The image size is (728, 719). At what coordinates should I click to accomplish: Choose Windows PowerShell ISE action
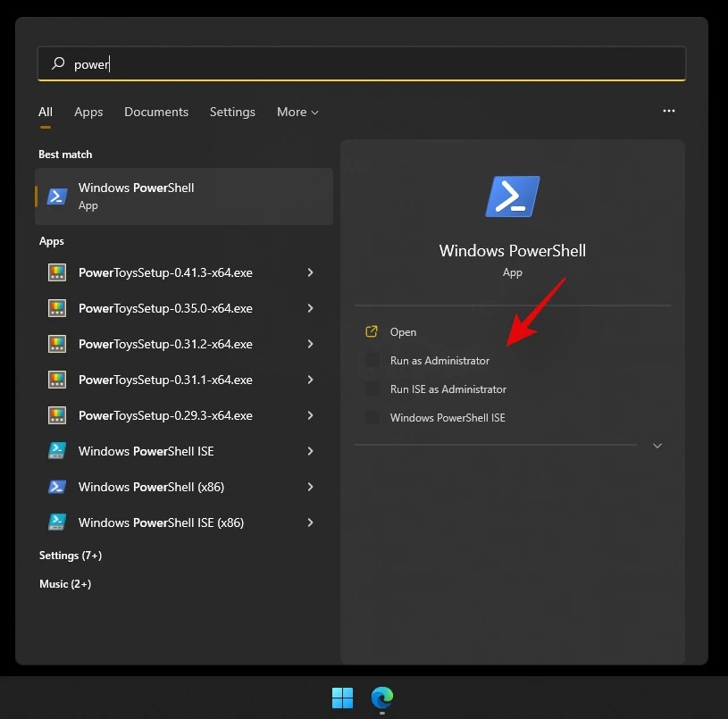pyautogui.click(x=448, y=418)
